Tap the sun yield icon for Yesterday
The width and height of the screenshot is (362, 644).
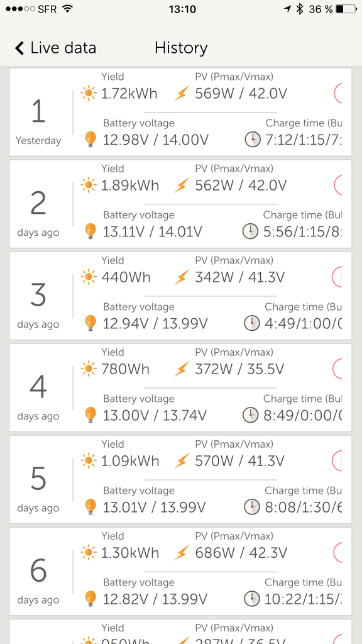[88, 93]
